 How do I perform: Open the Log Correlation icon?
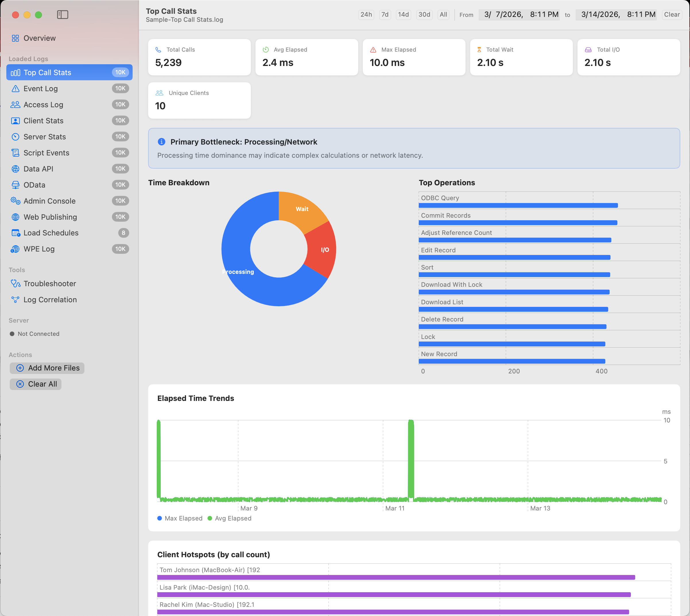point(15,300)
